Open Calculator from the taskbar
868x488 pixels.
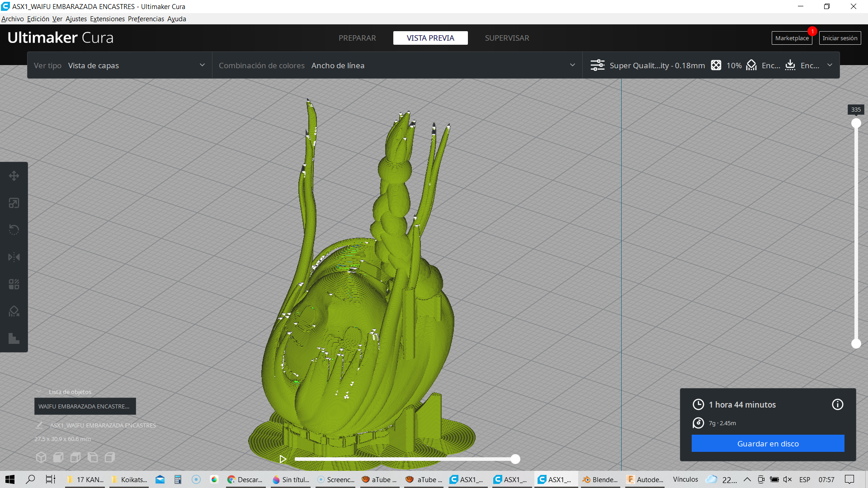coord(178,479)
